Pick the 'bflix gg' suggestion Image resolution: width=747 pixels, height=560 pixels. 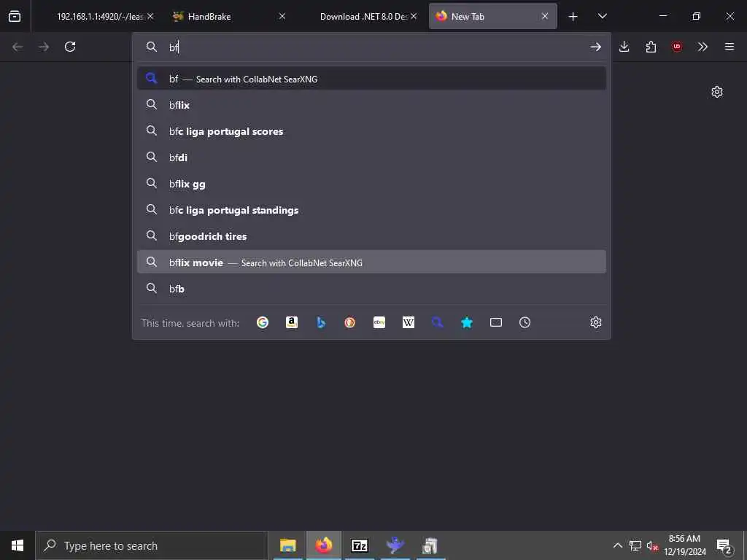pos(371,183)
